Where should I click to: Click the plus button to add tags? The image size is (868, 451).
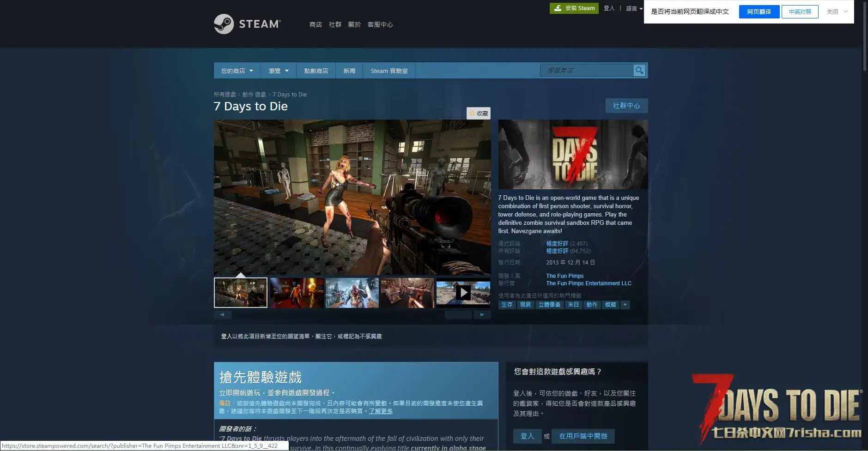625,305
